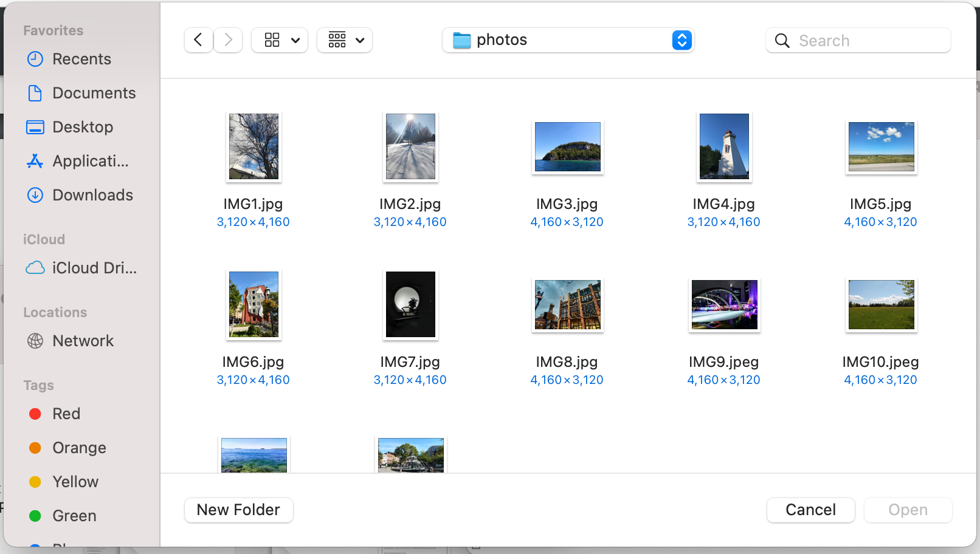Click the Open button

click(x=908, y=510)
